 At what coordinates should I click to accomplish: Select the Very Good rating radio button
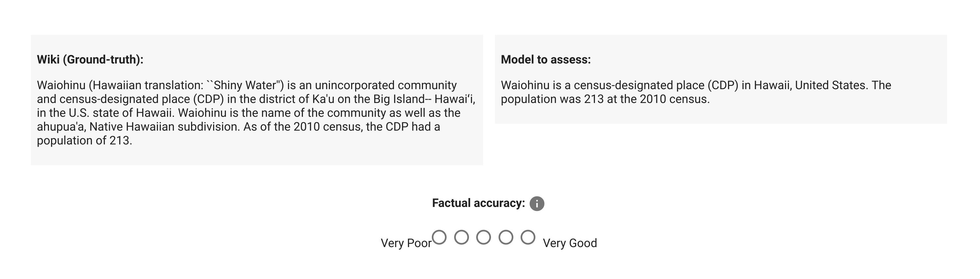click(528, 237)
